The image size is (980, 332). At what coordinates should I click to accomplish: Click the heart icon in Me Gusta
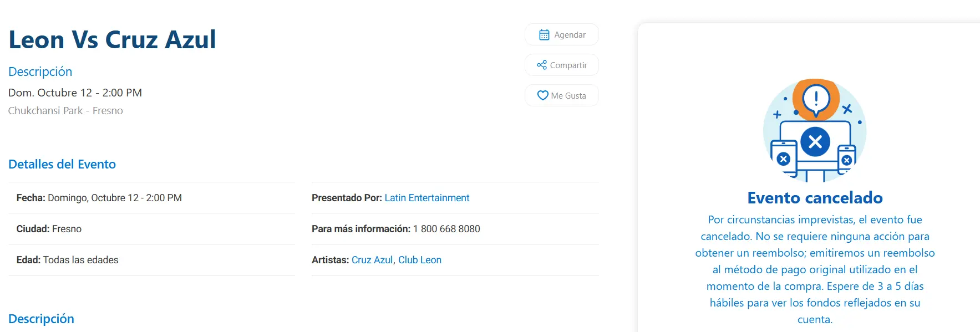coord(542,96)
